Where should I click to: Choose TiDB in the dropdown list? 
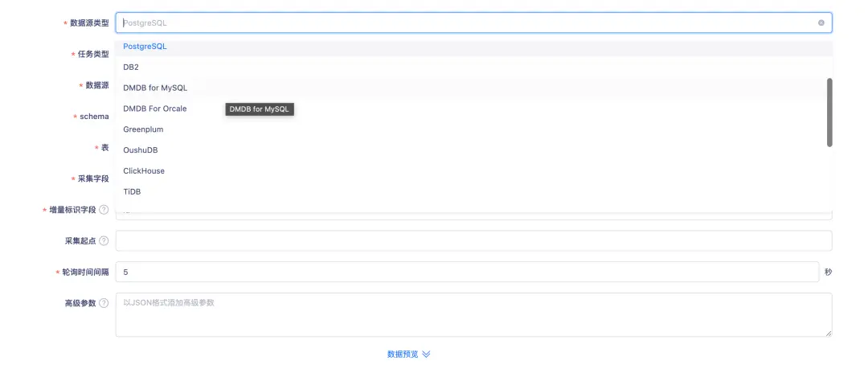(474, 191)
